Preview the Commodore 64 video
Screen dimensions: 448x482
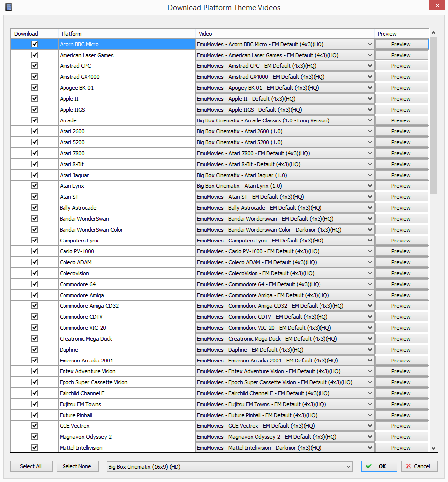click(x=401, y=284)
